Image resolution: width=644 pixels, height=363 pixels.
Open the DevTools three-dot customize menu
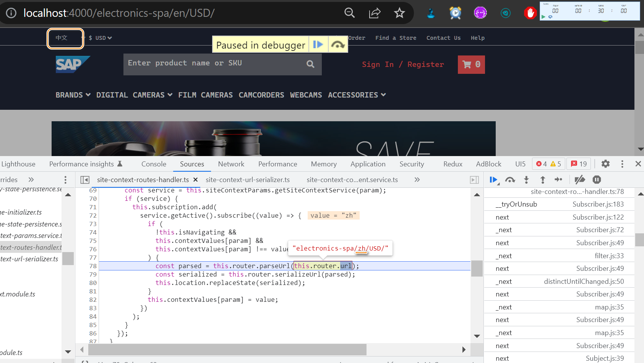point(622,164)
